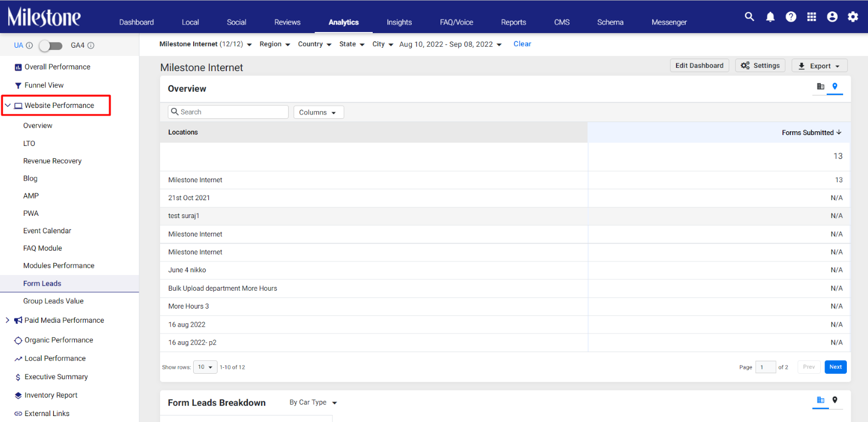Go to Insights tab
868x422 pixels.
(399, 22)
